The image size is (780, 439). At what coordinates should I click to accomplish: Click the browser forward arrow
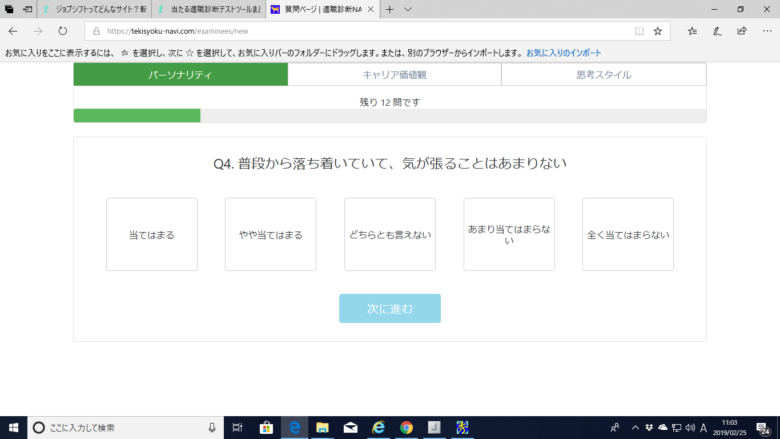click(38, 31)
